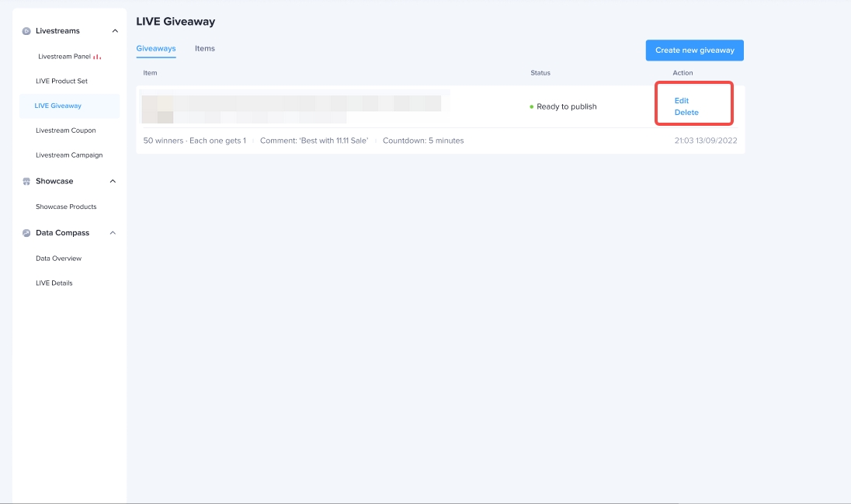Delete the listed giveaway
Viewport: 851px width, 504px height.
[686, 113]
